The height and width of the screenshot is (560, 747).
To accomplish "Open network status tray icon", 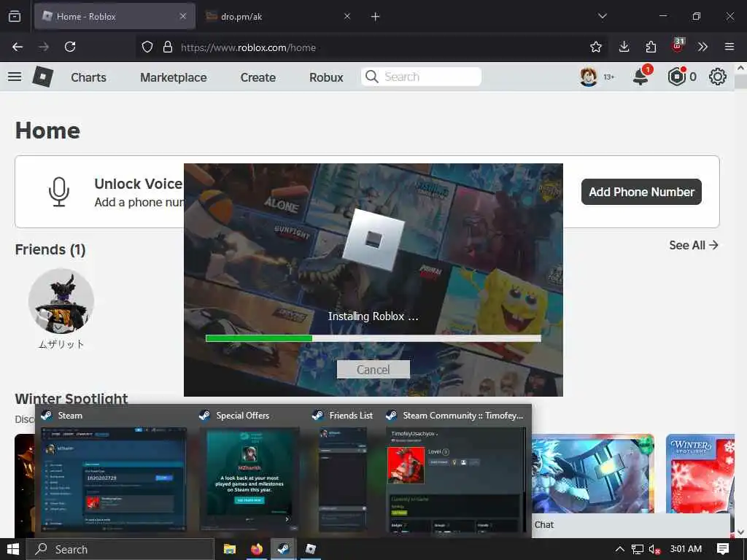I will pyautogui.click(x=638, y=549).
